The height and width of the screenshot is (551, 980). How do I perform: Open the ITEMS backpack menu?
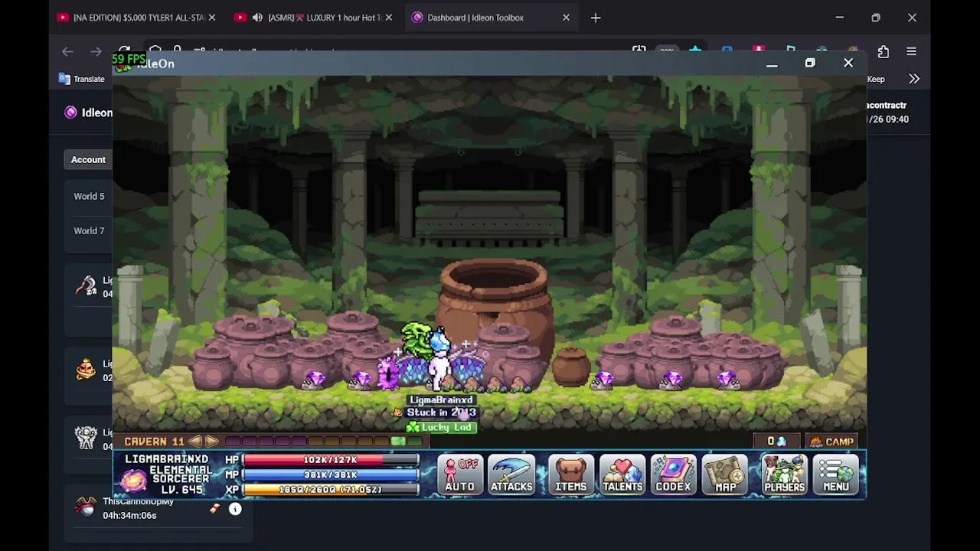coord(570,474)
